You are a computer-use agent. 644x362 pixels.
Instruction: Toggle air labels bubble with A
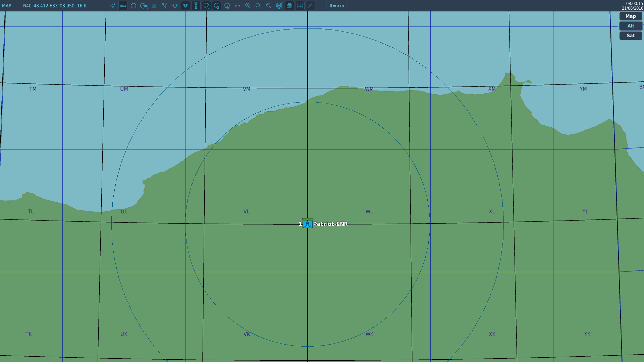point(206,6)
